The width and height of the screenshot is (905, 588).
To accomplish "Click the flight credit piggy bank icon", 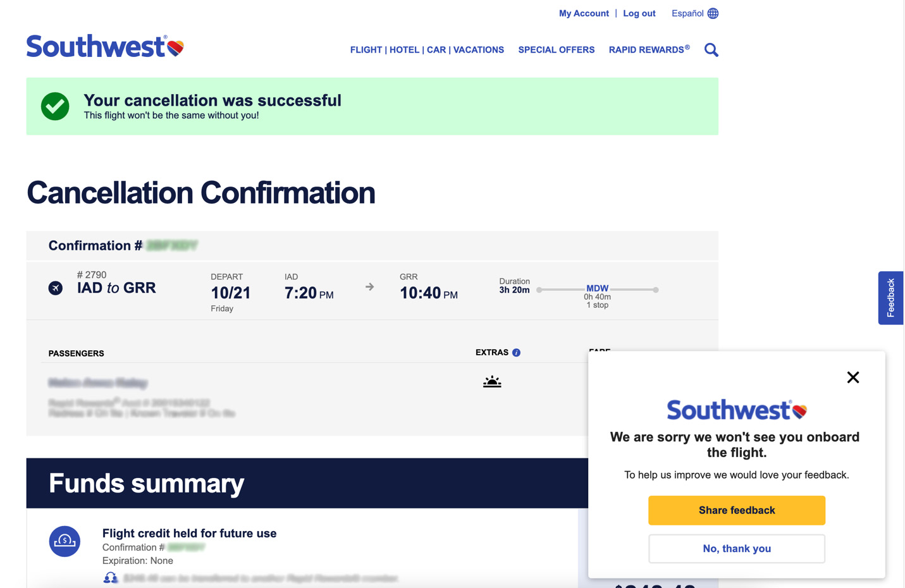I will [65, 541].
